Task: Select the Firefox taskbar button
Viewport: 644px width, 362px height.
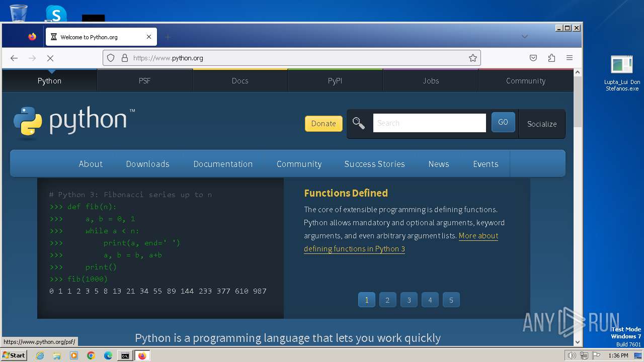Action: [142, 355]
